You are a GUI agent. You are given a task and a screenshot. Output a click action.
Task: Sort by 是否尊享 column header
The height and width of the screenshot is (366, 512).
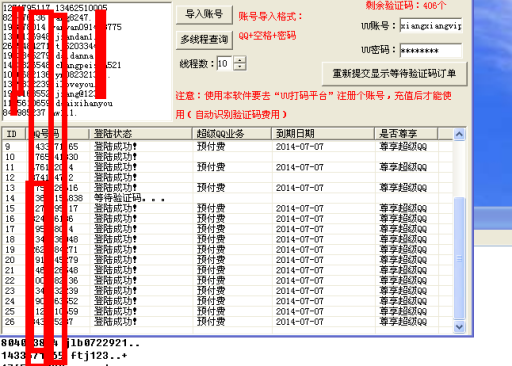click(x=406, y=134)
